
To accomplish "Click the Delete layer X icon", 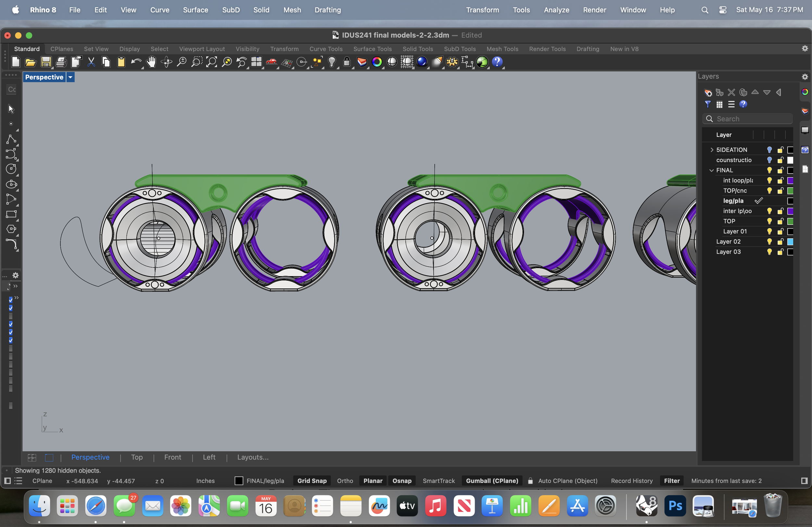I will pos(731,92).
